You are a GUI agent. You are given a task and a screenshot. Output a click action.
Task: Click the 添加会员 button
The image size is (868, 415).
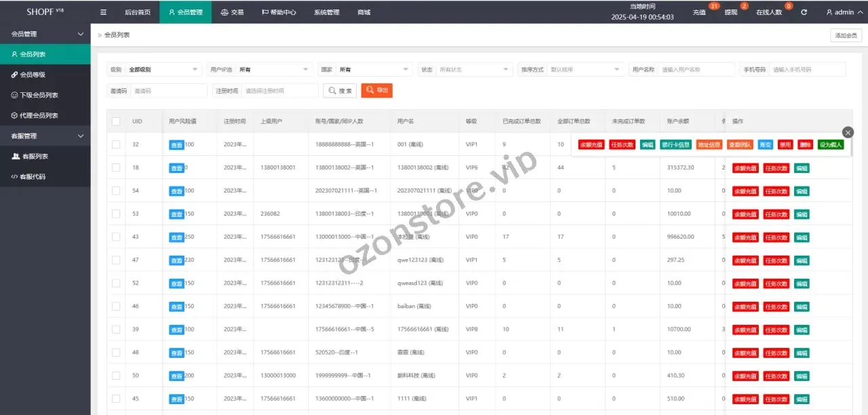[846, 35]
